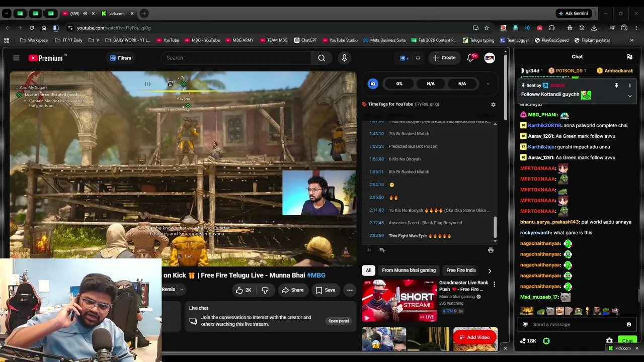Open Grandmaster Live Rank Push thumbnail
Viewport: 644px width, 362px height.
point(399,301)
